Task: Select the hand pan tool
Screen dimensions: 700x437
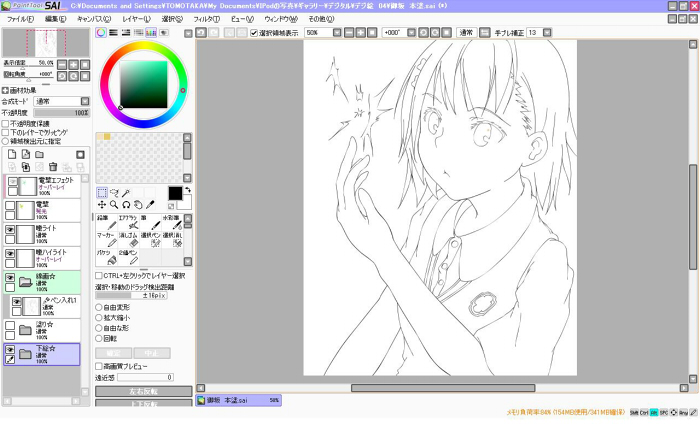Action: tap(138, 204)
